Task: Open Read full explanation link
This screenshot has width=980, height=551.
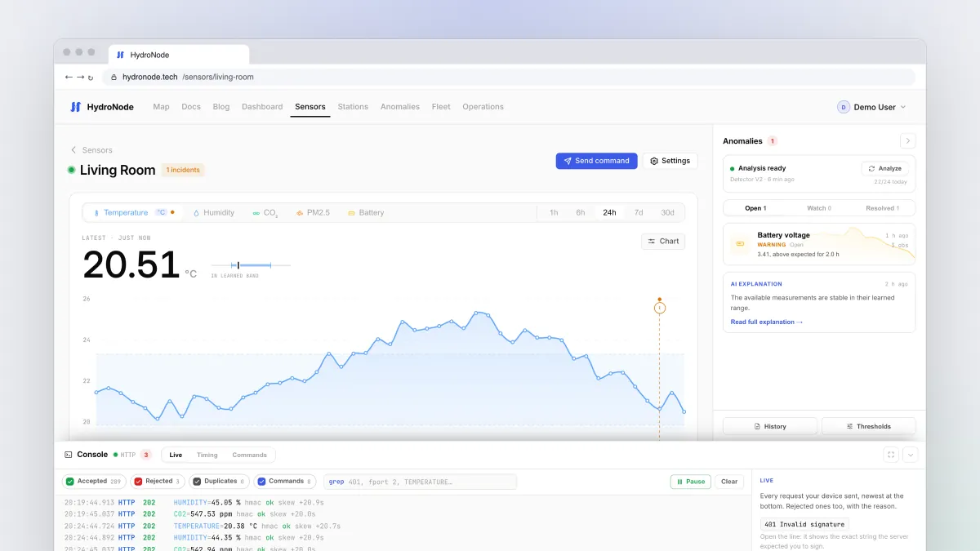Action: (767, 322)
